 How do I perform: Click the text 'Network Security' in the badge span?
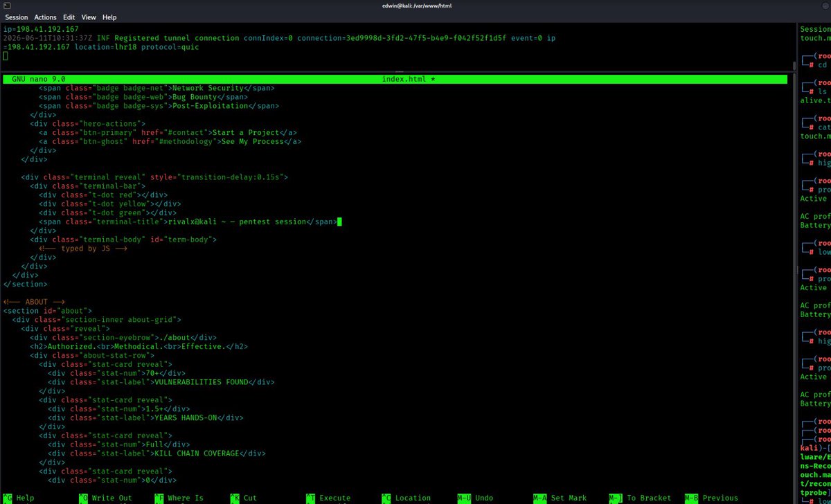(x=207, y=88)
